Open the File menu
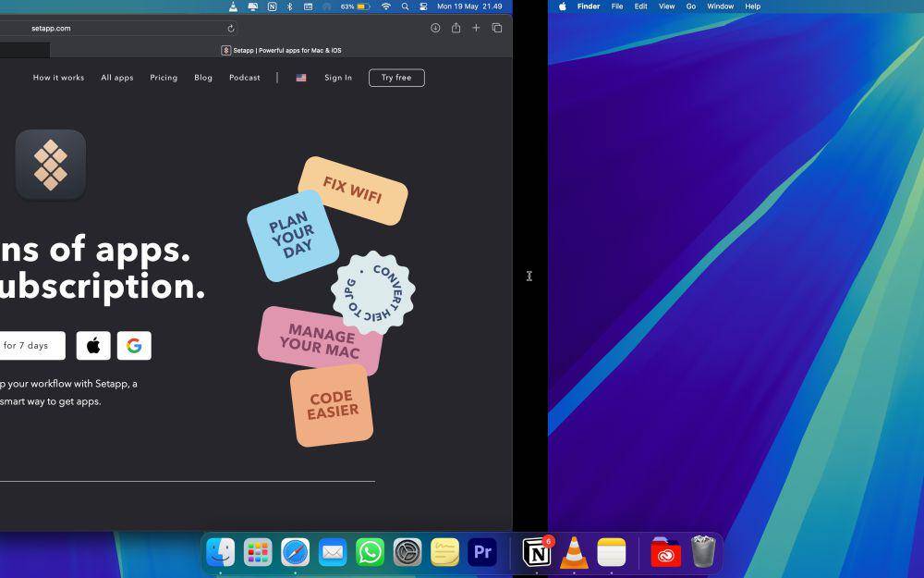The width and height of the screenshot is (924, 578). (x=617, y=6)
